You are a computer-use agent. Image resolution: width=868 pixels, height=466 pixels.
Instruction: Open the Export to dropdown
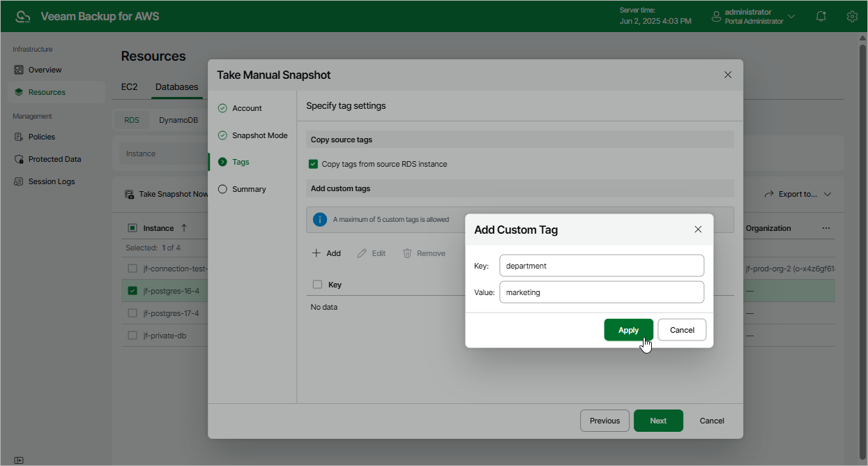[x=798, y=194]
